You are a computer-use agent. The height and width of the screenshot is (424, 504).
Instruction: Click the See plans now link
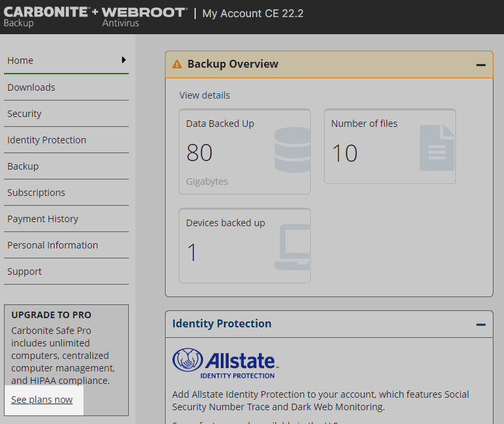(x=42, y=400)
